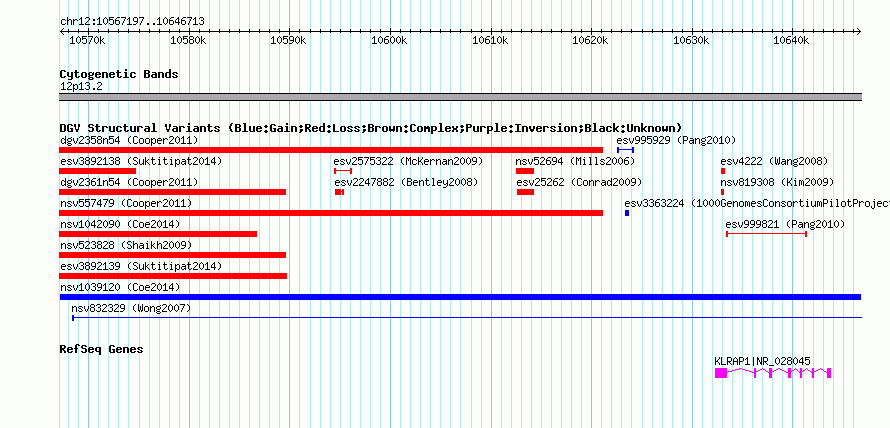
Task: Click the DGV Structural Variants track title
Action: 371,128
